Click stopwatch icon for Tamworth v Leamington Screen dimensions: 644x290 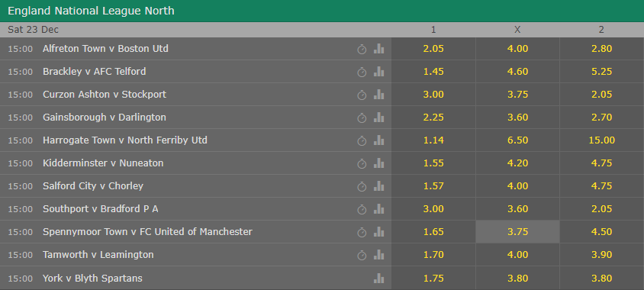click(x=362, y=256)
